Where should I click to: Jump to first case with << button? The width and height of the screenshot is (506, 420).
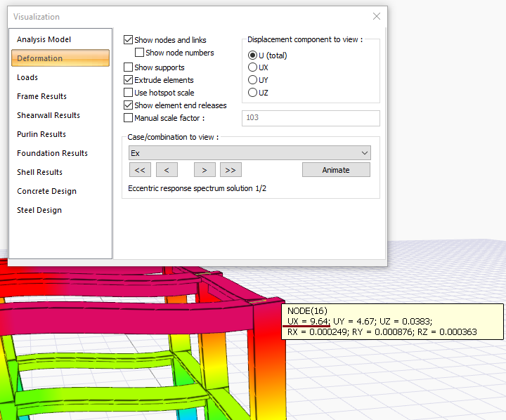(140, 170)
